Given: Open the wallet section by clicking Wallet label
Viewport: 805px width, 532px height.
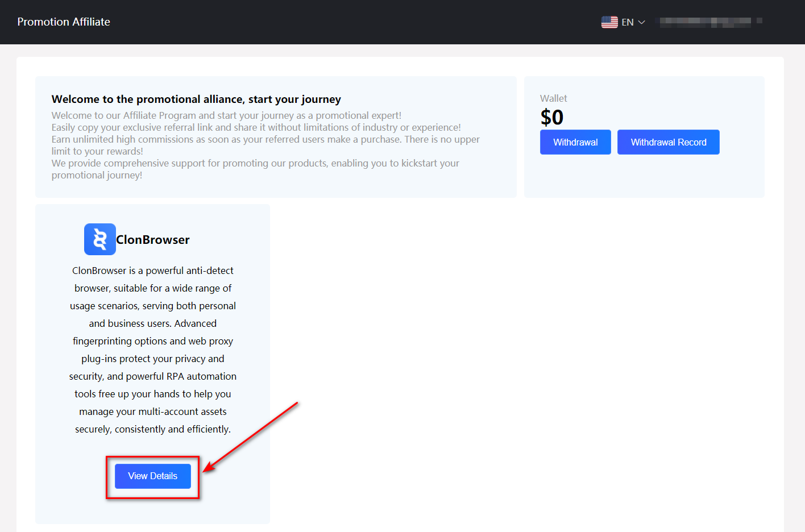Looking at the screenshot, I should (553, 98).
